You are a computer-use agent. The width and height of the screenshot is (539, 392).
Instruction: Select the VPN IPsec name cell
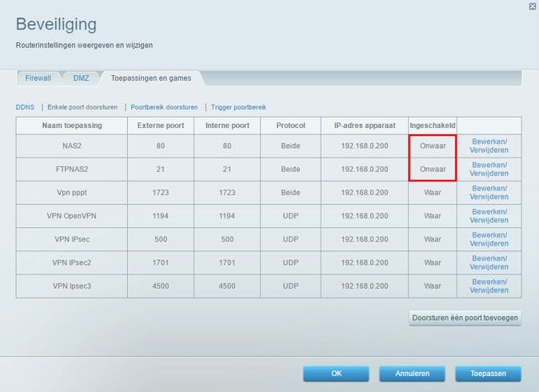point(72,239)
